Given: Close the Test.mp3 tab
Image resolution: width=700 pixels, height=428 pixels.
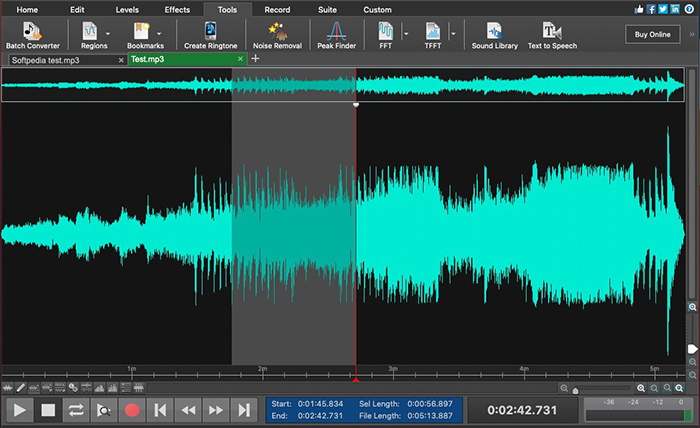Looking at the screenshot, I should [240, 59].
